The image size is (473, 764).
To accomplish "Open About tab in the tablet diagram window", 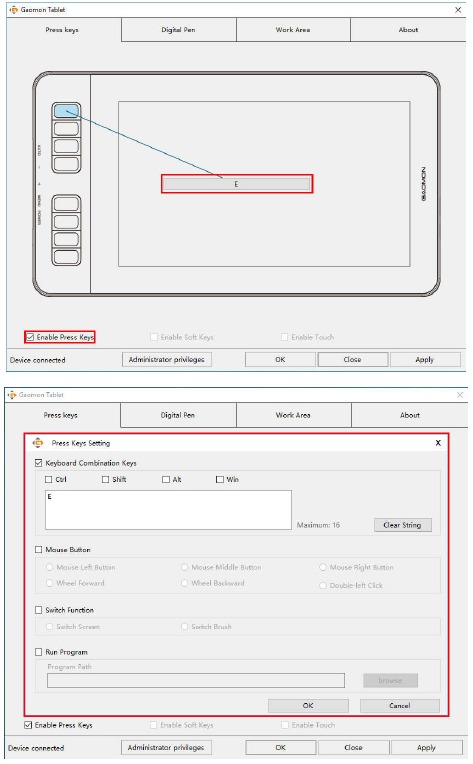I will coord(408,30).
